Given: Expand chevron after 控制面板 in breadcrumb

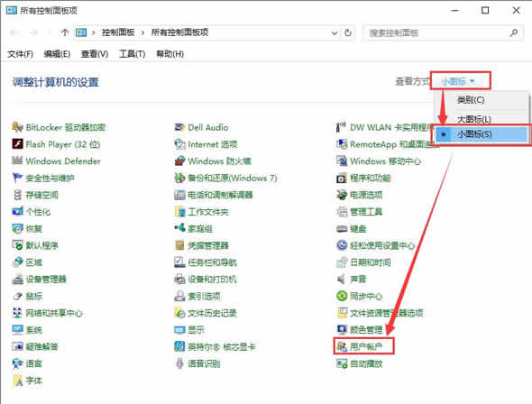Looking at the screenshot, I should pyautogui.click(x=142, y=32).
